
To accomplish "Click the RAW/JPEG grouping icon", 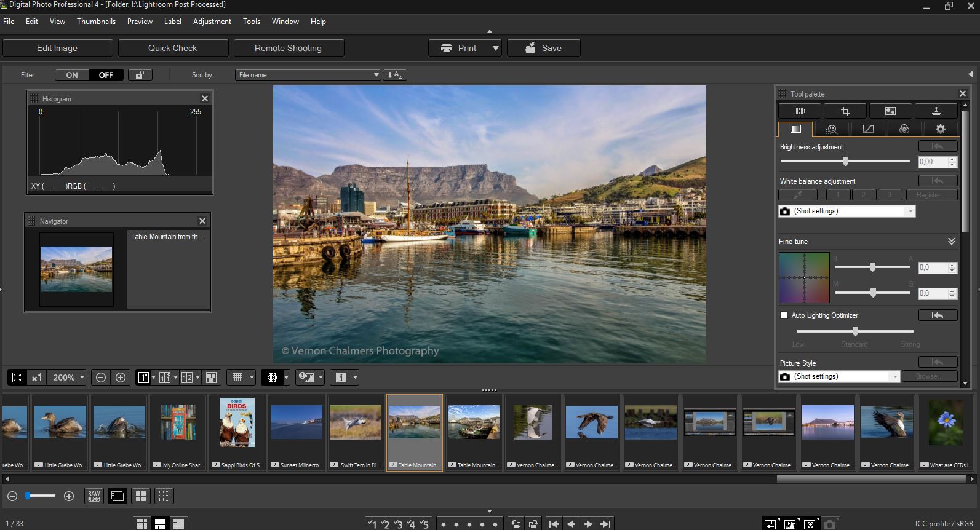I will point(94,496).
